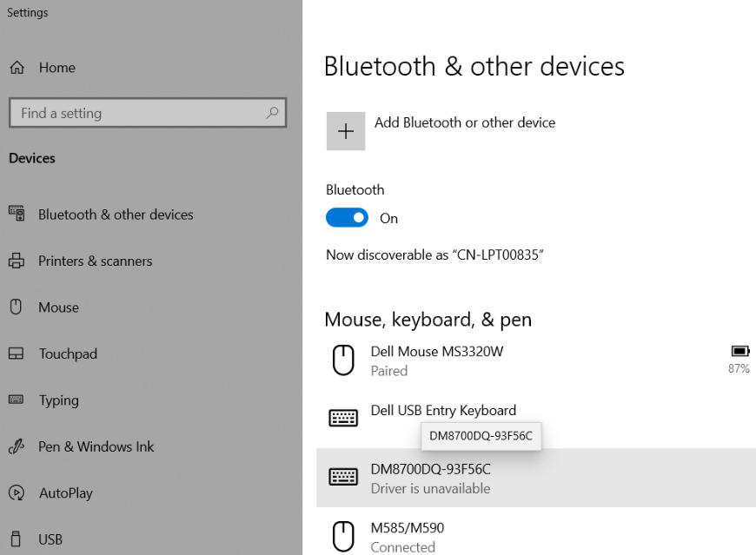Navigate to Pen & Windows Ink
The image size is (756, 555).
coord(96,446)
